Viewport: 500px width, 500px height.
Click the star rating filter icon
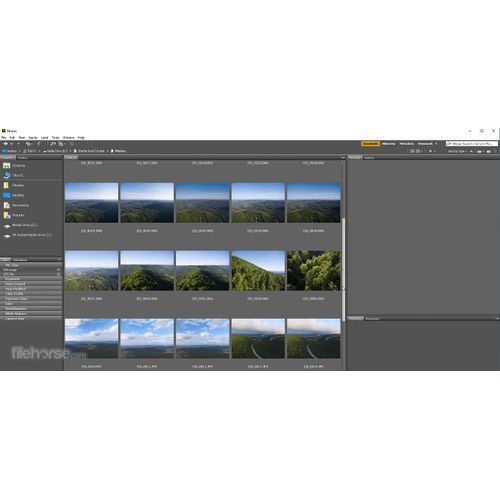point(430,151)
